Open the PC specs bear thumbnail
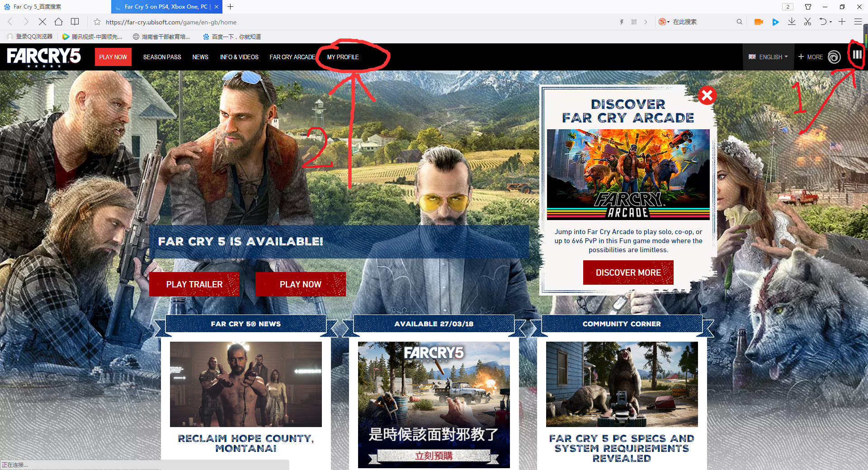Image resolution: width=868 pixels, height=470 pixels. click(x=622, y=384)
